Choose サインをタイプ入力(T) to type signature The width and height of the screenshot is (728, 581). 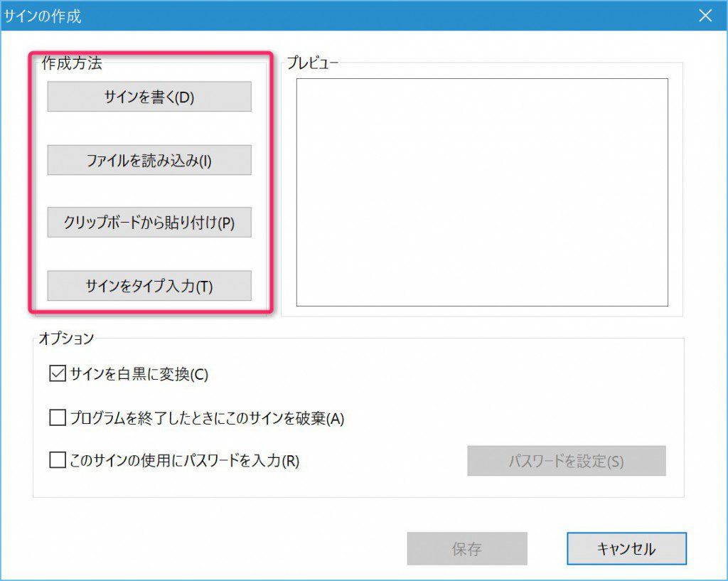(x=149, y=286)
